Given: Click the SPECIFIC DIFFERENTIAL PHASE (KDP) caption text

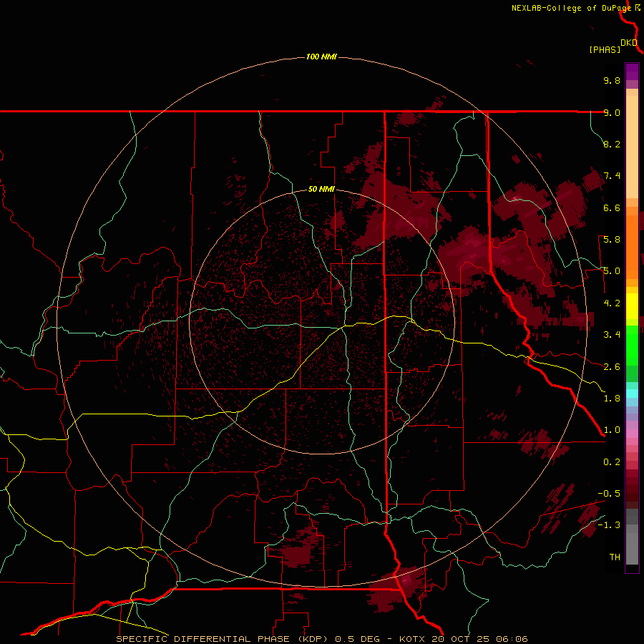Looking at the screenshot, I should coord(223,639).
